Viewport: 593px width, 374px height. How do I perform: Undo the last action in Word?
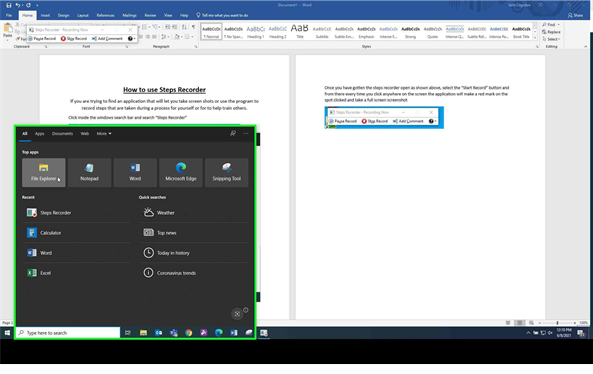tap(17, 5)
